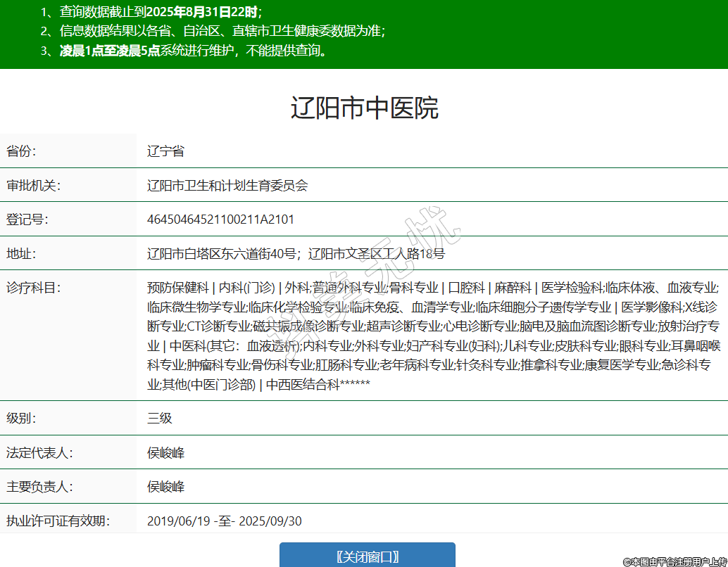Click the license validity dates 2019/06/19 至 2025/09/30
This screenshot has height=567, width=728.
pos(224,521)
